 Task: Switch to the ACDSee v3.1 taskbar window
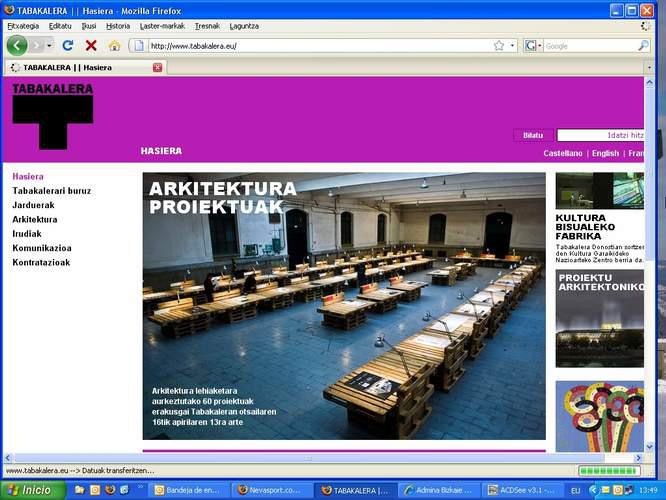(522, 490)
